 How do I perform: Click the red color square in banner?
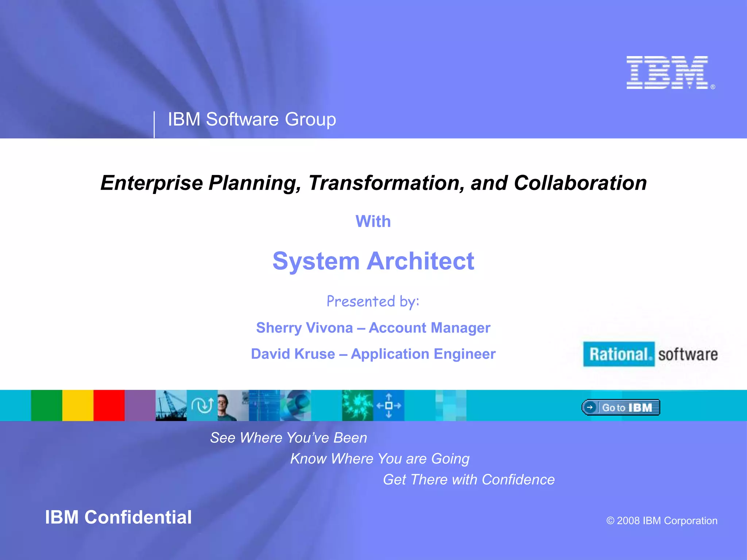pos(109,405)
